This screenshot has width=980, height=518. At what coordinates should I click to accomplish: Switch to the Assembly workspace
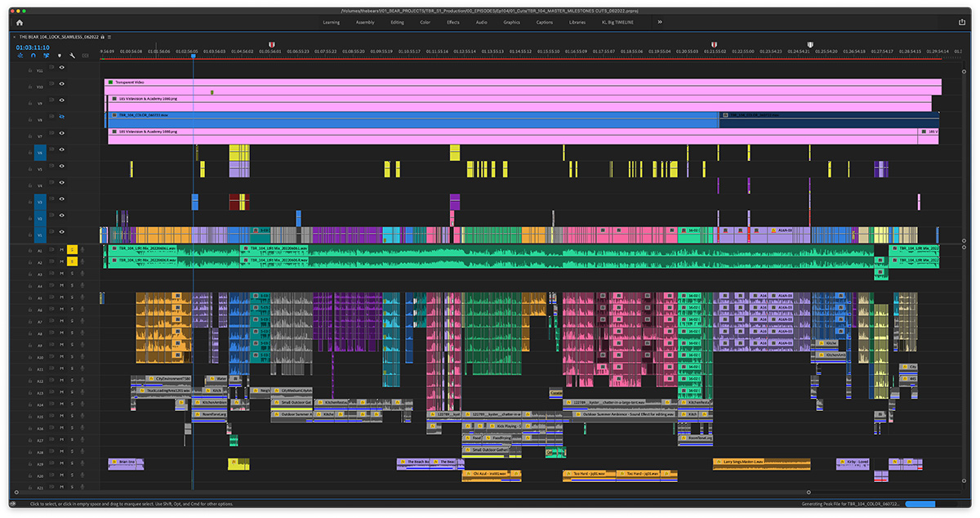click(x=365, y=22)
